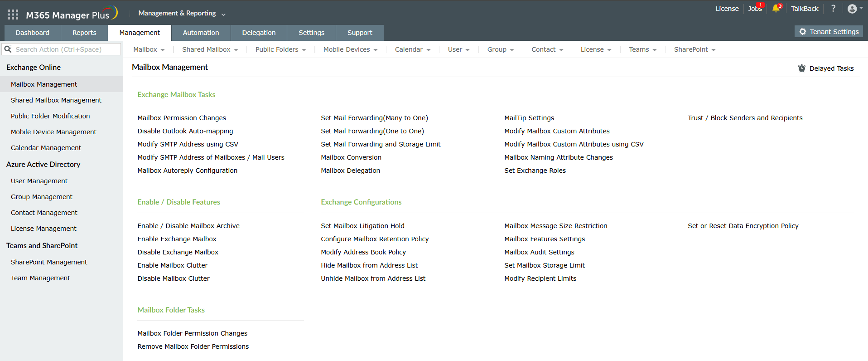Go to the Delegation tab
Screen dimensions: 868x361
pos(259,33)
